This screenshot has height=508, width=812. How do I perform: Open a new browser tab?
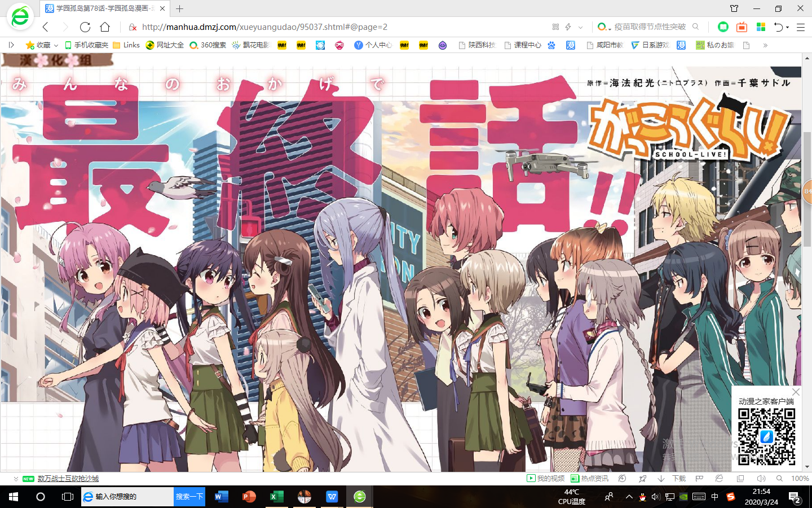point(179,8)
